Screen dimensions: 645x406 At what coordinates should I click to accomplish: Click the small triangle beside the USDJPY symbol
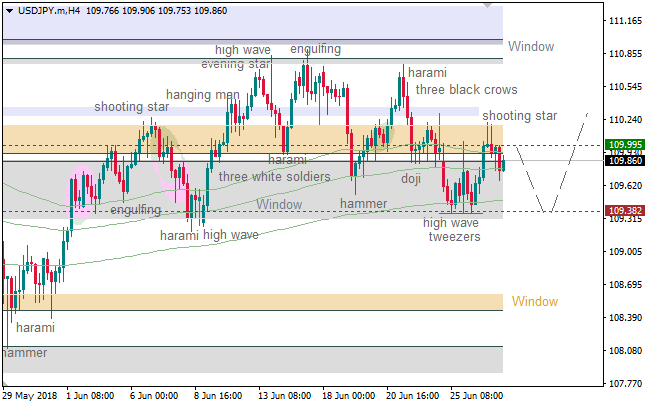click(8, 10)
